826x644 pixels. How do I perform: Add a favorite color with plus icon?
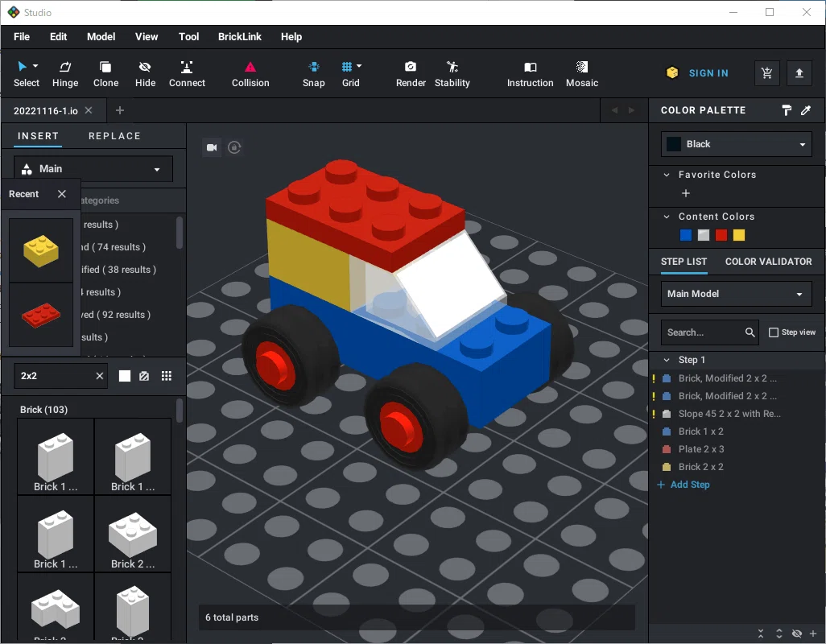tap(685, 193)
